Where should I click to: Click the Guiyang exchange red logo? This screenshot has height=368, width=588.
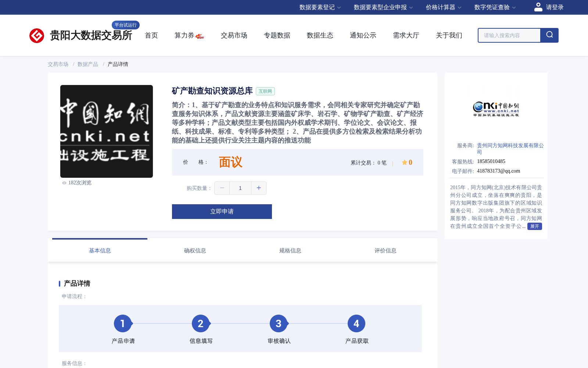(37, 36)
